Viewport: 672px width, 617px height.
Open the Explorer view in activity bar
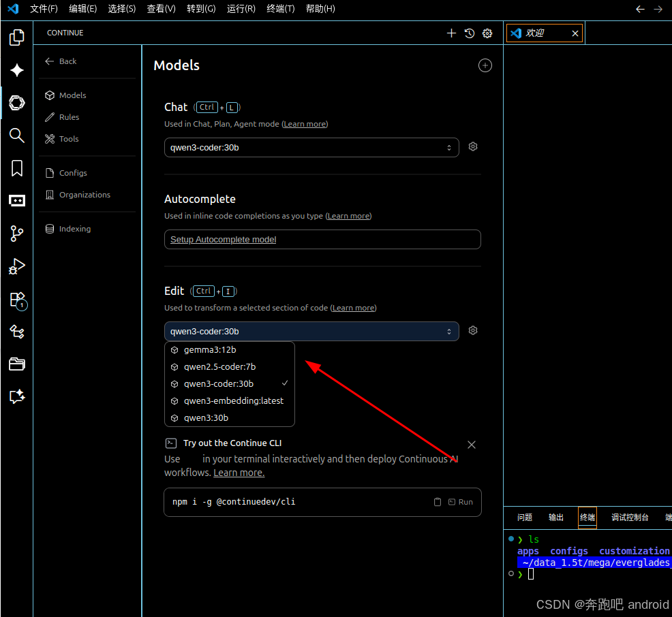click(x=17, y=37)
